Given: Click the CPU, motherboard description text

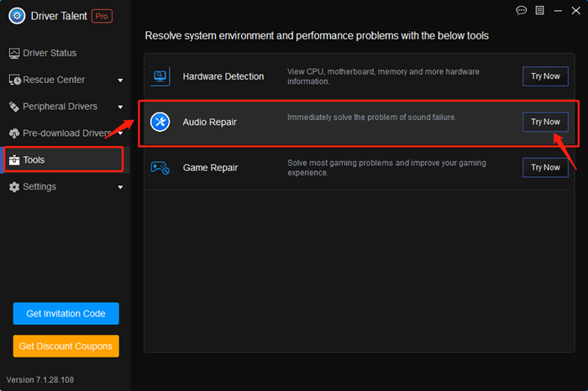Looking at the screenshot, I should pos(383,76).
